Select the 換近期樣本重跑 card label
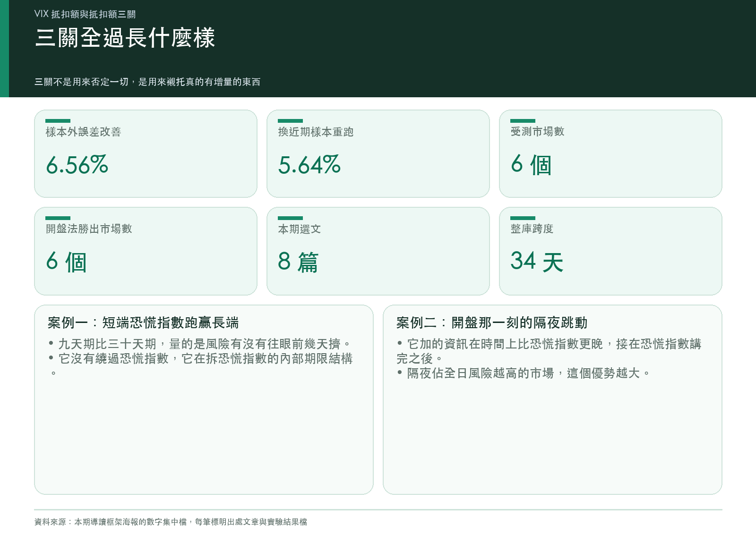The width and height of the screenshot is (756, 543). coord(316,132)
